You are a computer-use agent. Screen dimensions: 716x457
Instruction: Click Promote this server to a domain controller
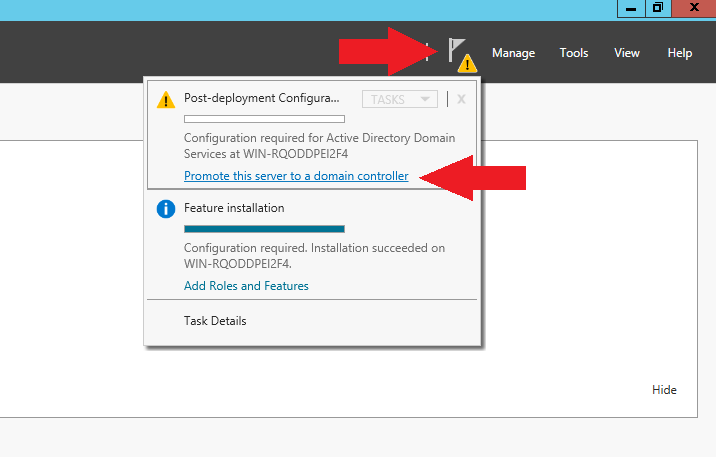pyautogui.click(x=296, y=176)
